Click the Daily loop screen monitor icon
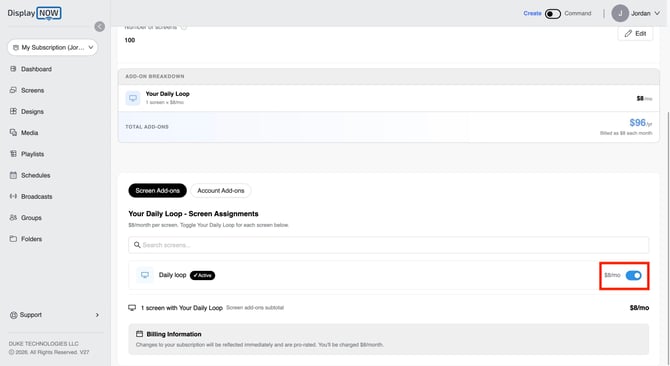 point(145,275)
